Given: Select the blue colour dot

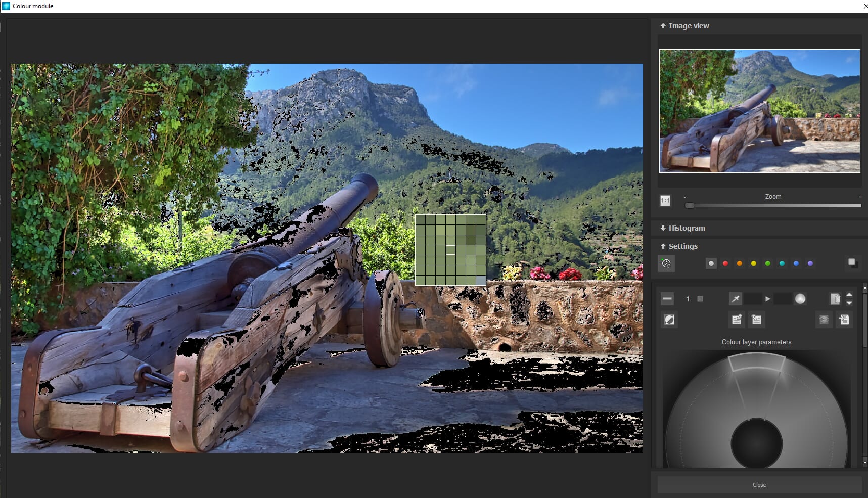Looking at the screenshot, I should click(x=796, y=263).
